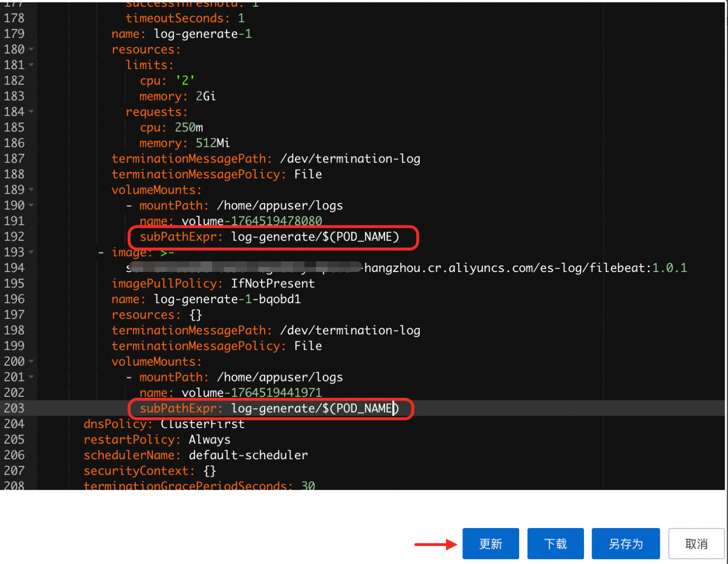Collapse the fold arrow at line 189
The image size is (728, 564).
31,190
